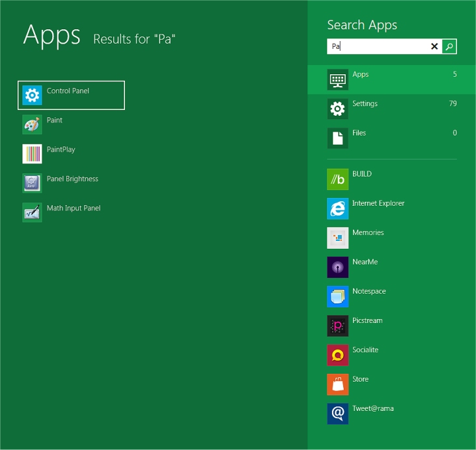Screen dimensions: 476x450
Task: Click the Panel Brightness label
Action: (72, 179)
